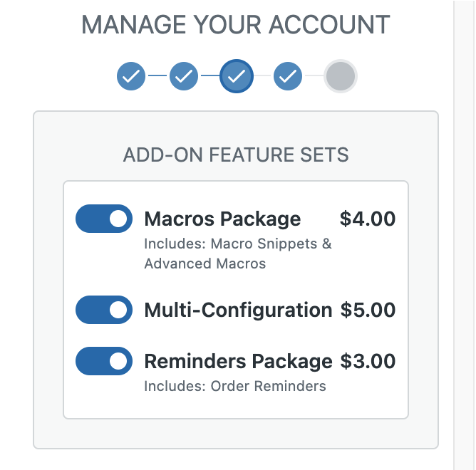Click the Macros Package label

point(222,219)
